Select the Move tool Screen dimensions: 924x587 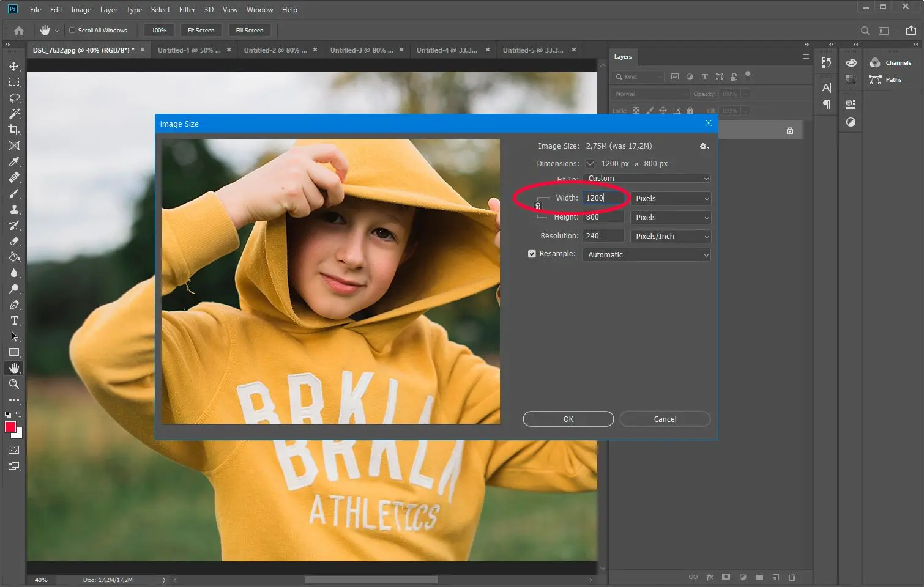[14, 66]
